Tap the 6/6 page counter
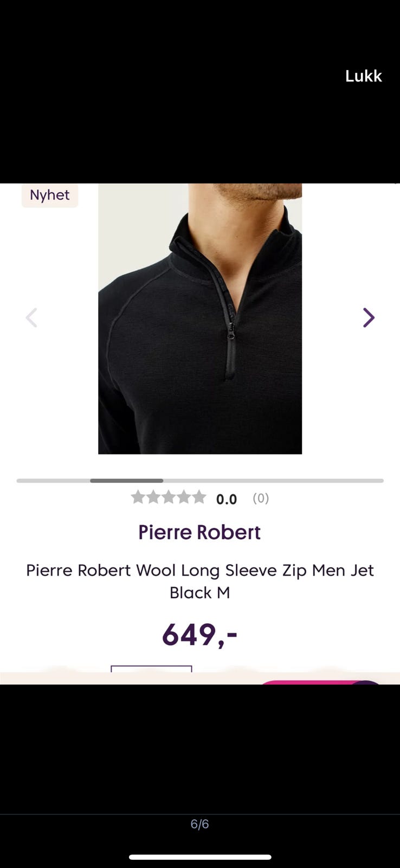The width and height of the screenshot is (400, 868). (199, 824)
